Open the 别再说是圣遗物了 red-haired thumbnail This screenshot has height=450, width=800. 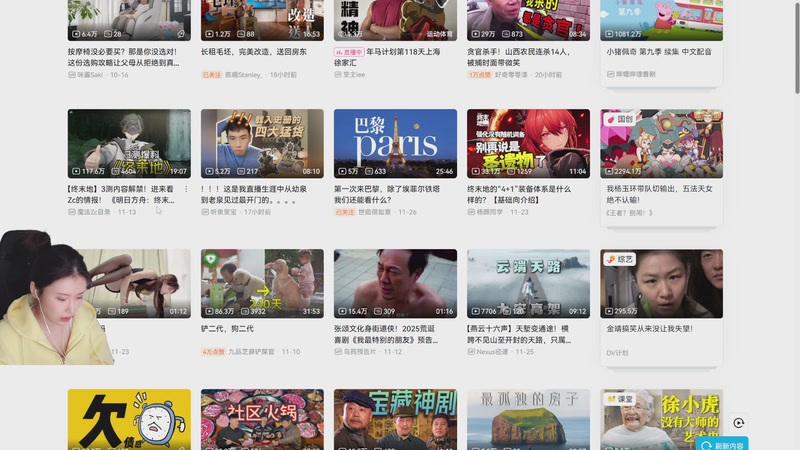click(529, 143)
